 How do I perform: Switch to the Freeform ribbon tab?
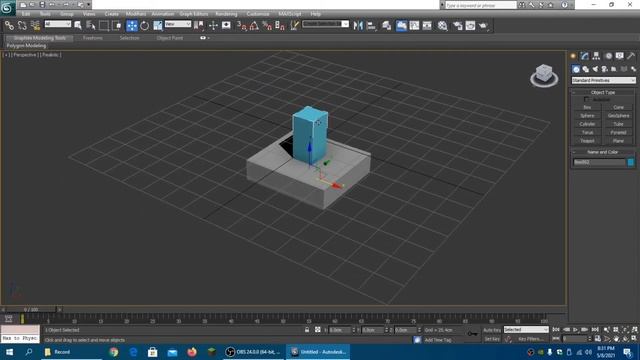[93, 38]
